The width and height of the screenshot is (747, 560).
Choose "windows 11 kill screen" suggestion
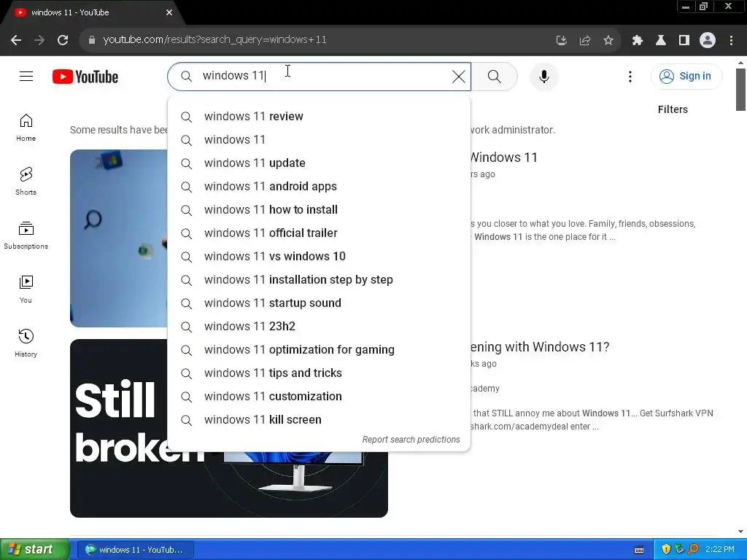[x=320, y=420]
